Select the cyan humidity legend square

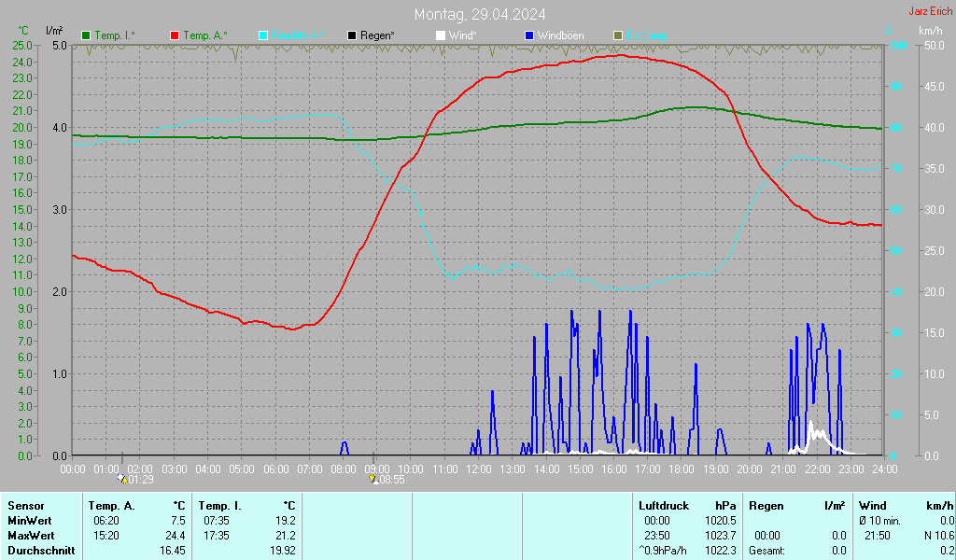point(263,35)
